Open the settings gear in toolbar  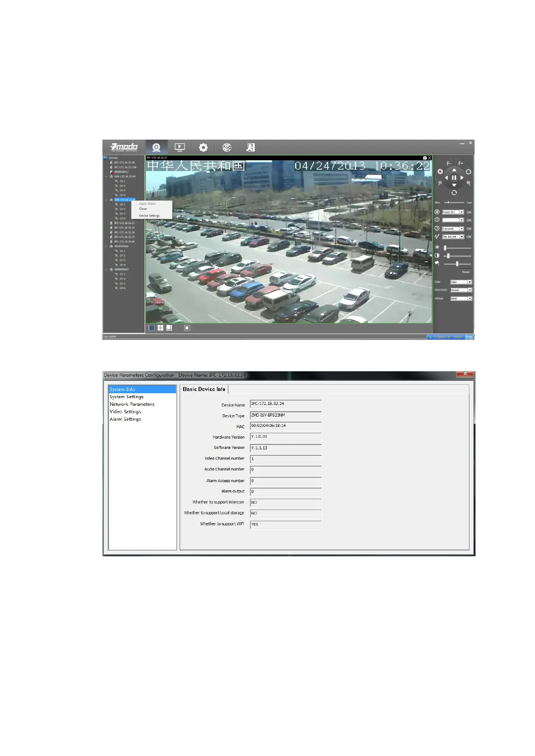click(203, 147)
